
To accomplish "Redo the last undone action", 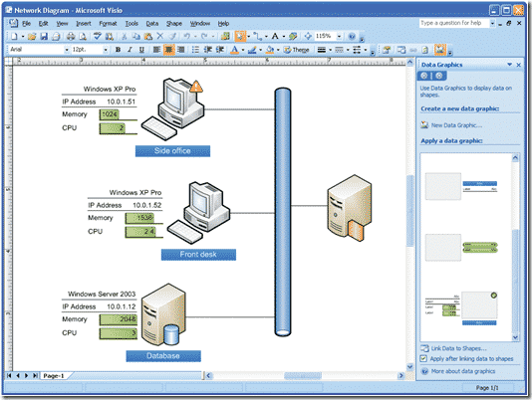I will point(204,36).
